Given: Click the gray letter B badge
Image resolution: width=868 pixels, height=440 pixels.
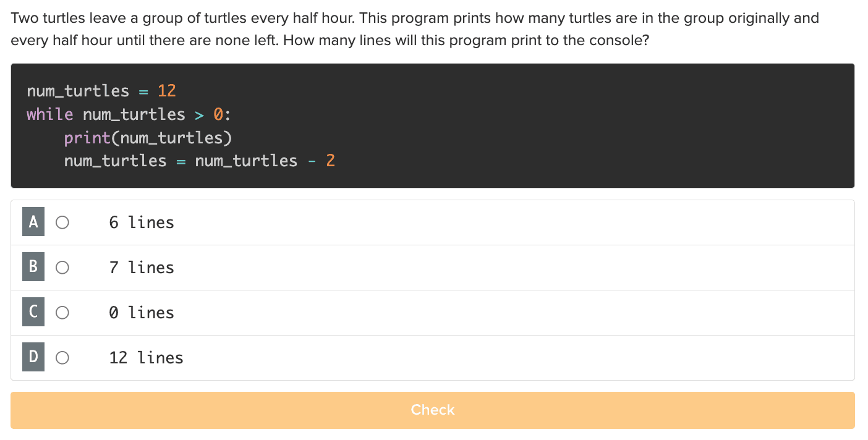Looking at the screenshot, I should (33, 268).
